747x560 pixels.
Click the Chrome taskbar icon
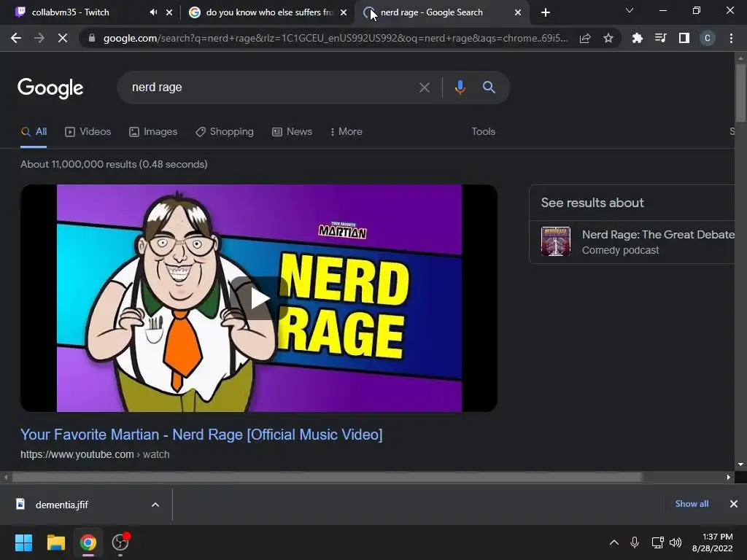[x=88, y=542]
